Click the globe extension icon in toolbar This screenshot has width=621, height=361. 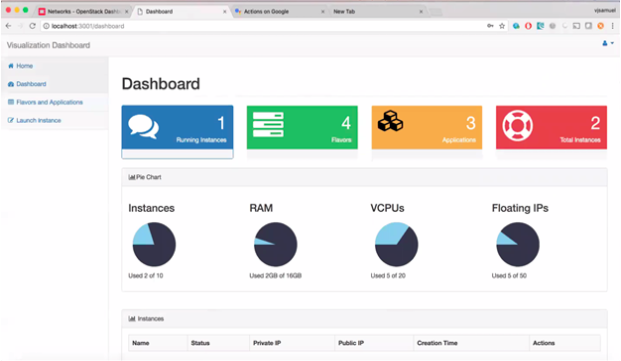coord(516,26)
